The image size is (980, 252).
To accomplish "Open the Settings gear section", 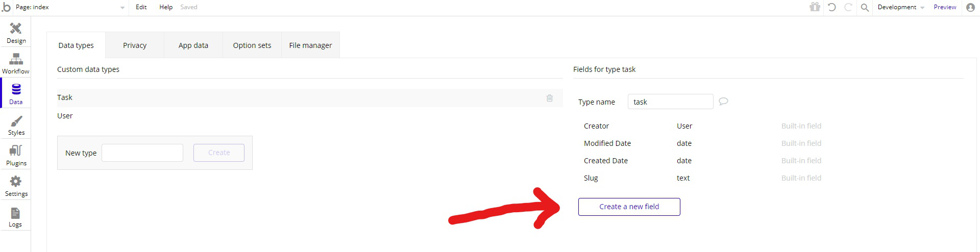I will coord(16,186).
